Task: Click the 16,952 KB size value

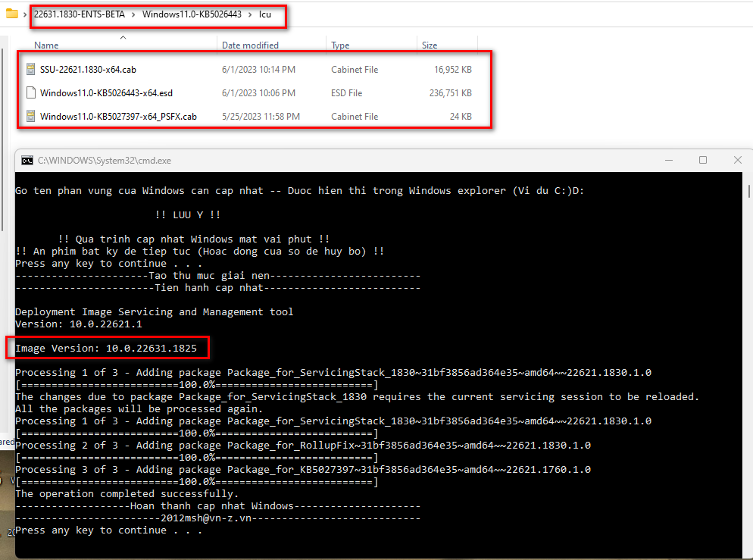Action: coord(453,69)
